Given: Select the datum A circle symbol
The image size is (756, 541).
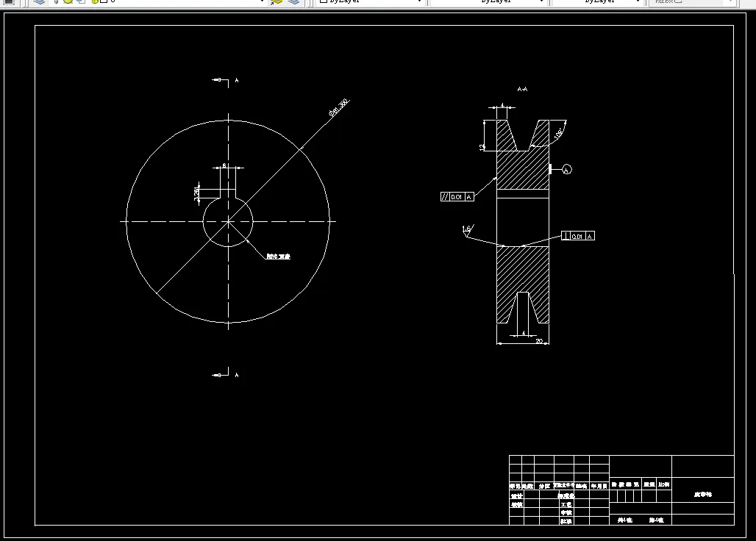Looking at the screenshot, I should pyautogui.click(x=566, y=170).
